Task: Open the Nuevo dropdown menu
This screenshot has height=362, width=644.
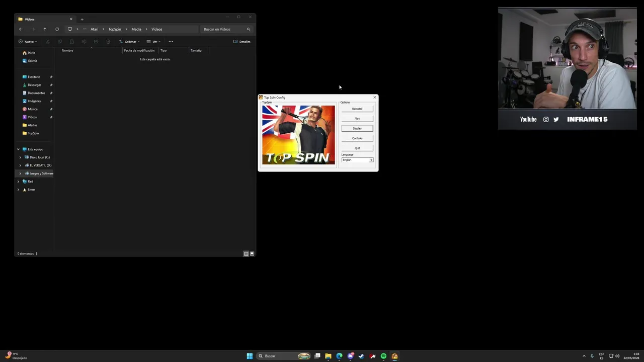Action: tap(28, 42)
